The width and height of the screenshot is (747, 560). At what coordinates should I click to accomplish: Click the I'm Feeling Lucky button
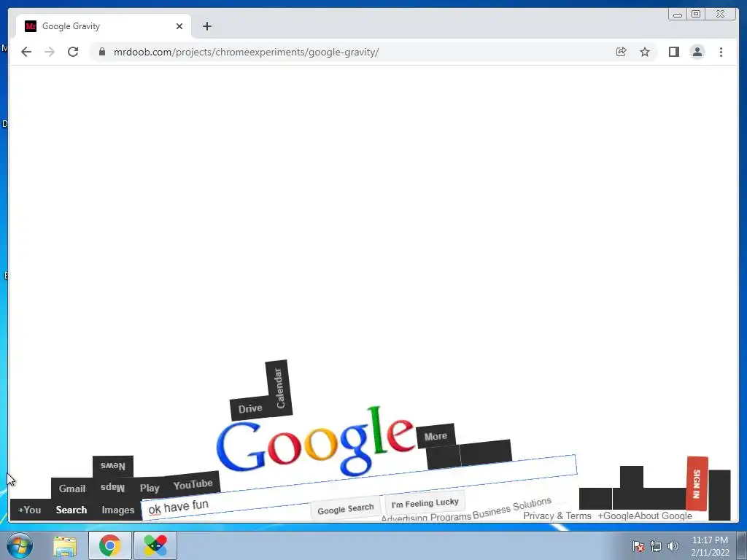pyautogui.click(x=425, y=503)
